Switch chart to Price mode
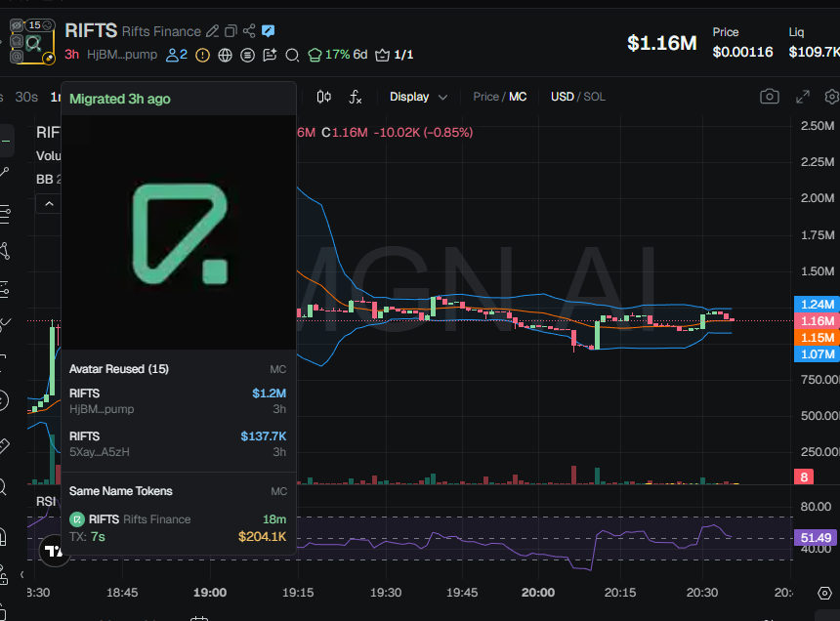Image resolution: width=840 pixels, height=621 pixels. click(x=485, y=97)
